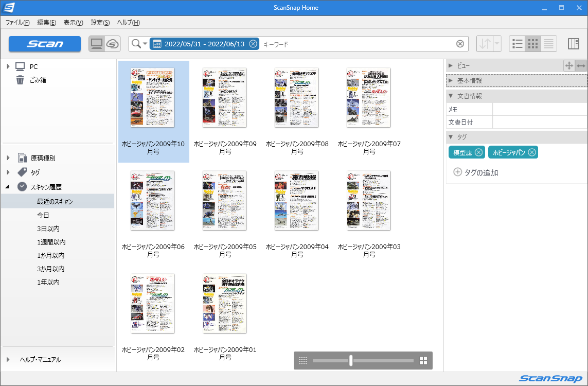Select ホビージャパン2009年05月号 thumbnail

point(225,200)
